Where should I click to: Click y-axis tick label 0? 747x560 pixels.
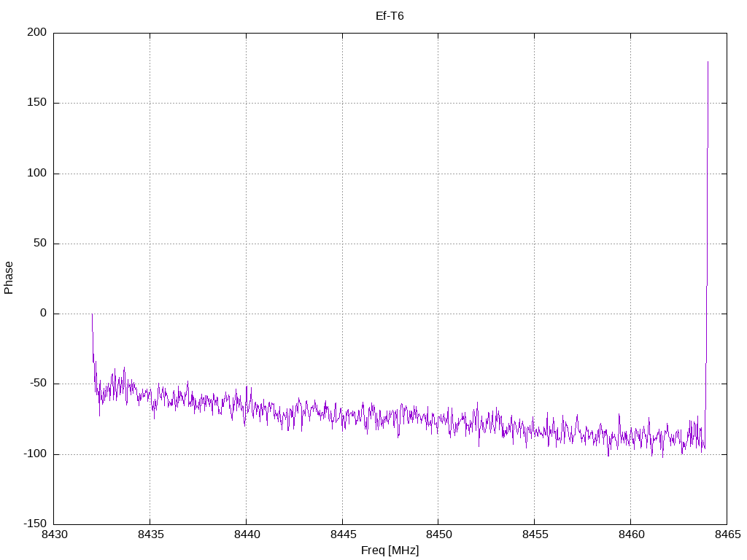click(43, 313)
